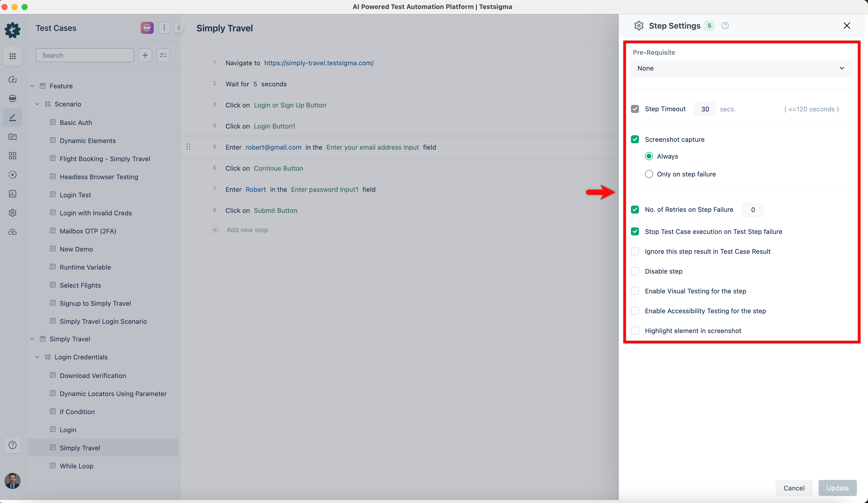Close the Step Settings panel
Image resolution: width=868 pixels, height=503 pixels.
pyautogui.click(x=847, y=26)
